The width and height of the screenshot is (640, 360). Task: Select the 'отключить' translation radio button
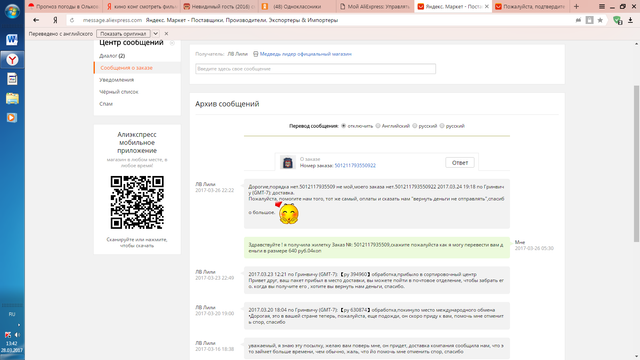(344, 126)
